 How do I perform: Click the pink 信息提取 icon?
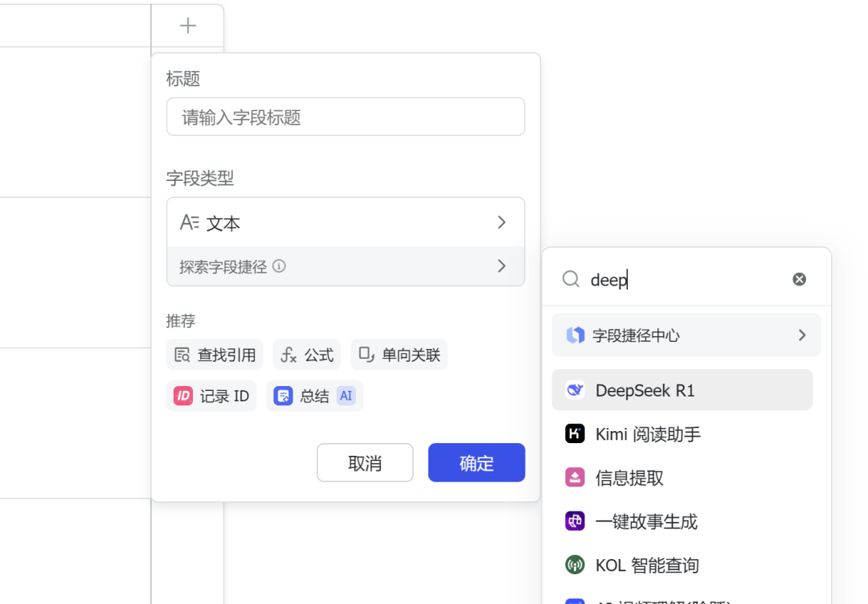[575, 477]
